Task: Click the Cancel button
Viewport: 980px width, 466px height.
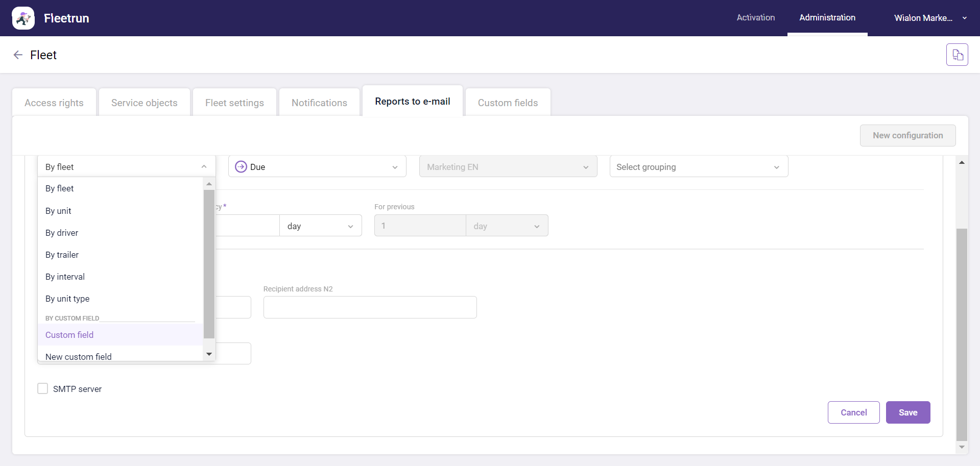Action: [x=853, y=412]
